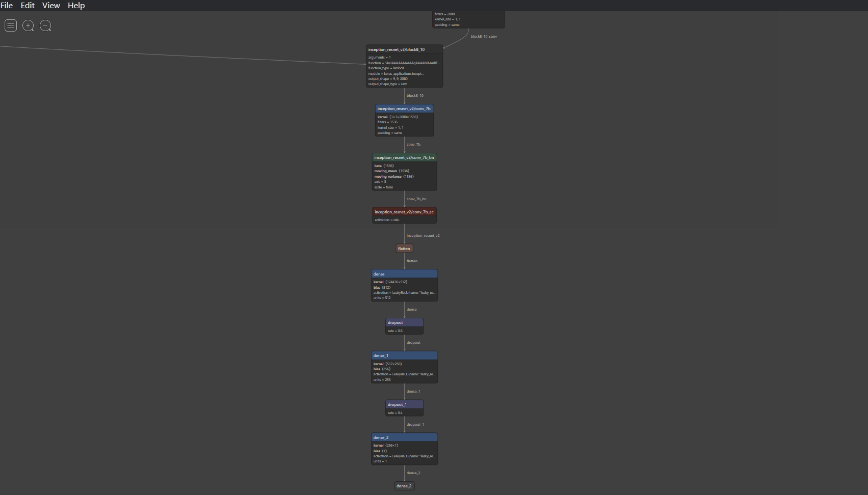Click the zoom out magnifier icon
868x495 pixels.
(45, 25)
